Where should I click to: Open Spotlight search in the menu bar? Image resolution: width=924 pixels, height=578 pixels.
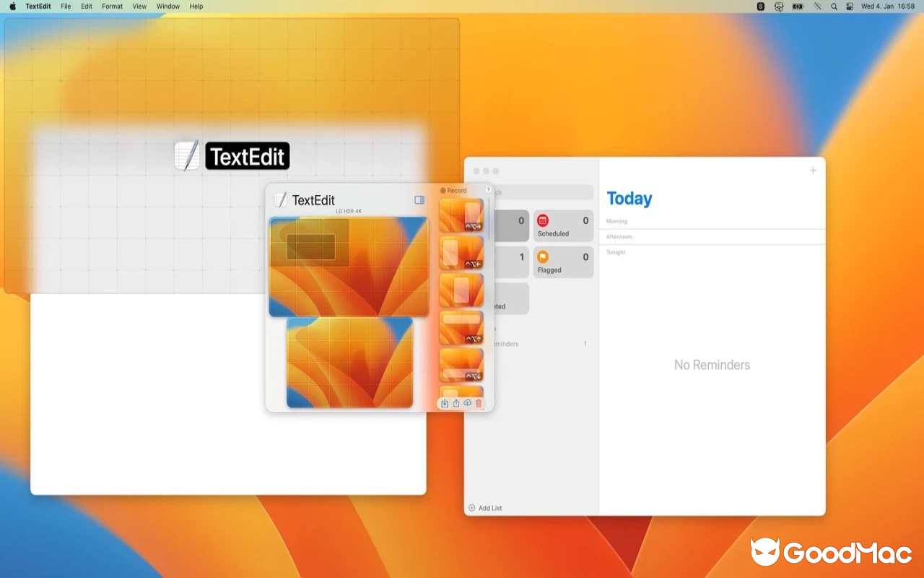tap(834, 7)
